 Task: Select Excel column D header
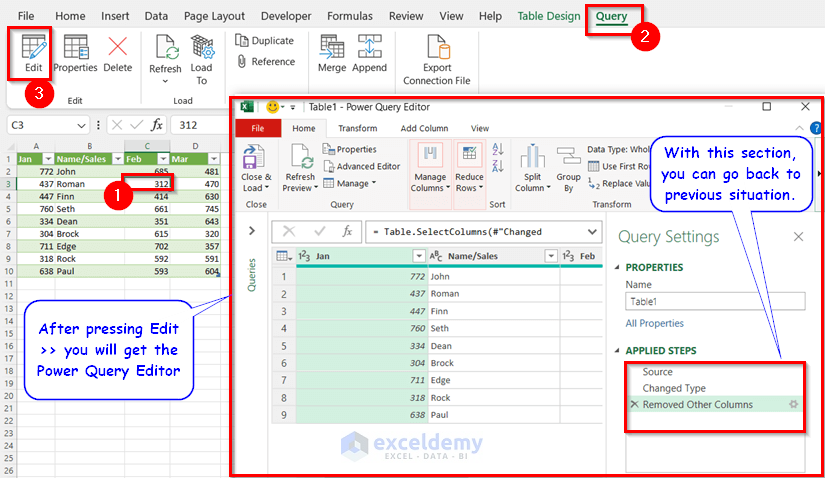195,146
